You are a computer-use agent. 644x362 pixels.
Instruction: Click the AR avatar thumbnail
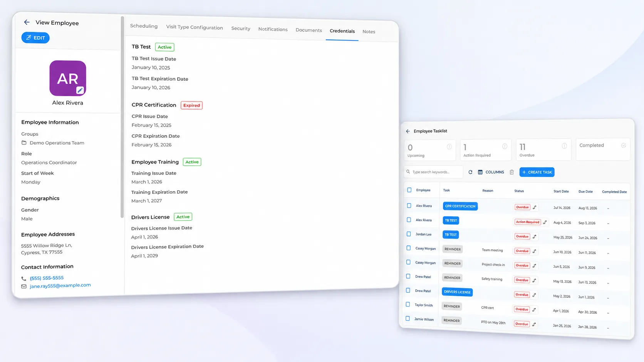[x=68, y=78]
